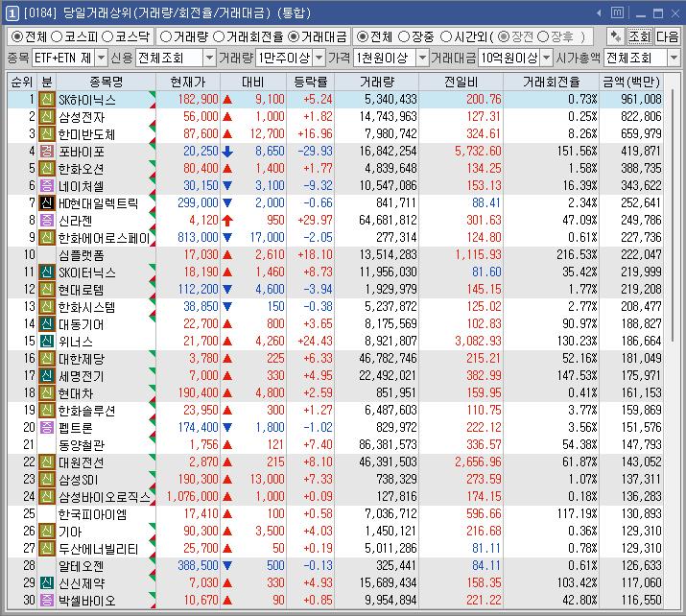Select the 심플랫폼 stock row name

81,254
